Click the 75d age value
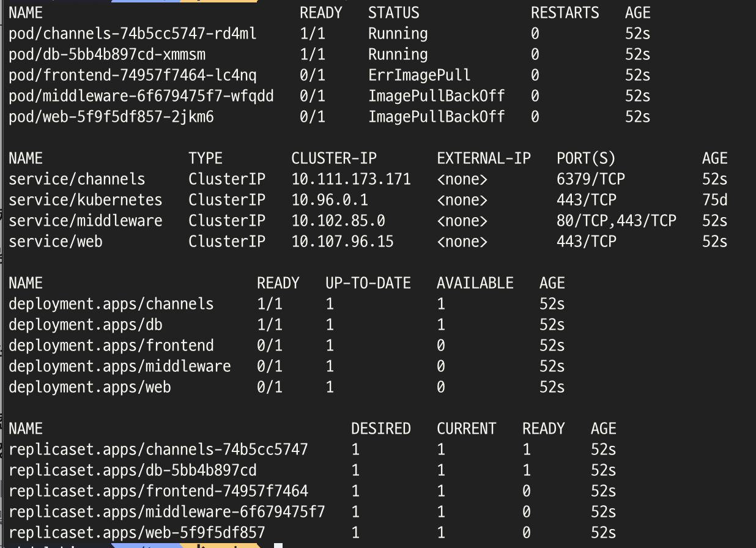 click(714, 200)
